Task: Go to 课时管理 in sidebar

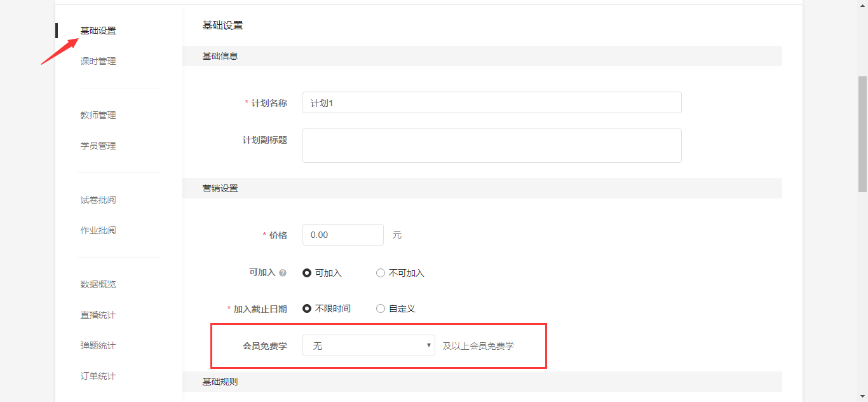Action: [98, 61]
